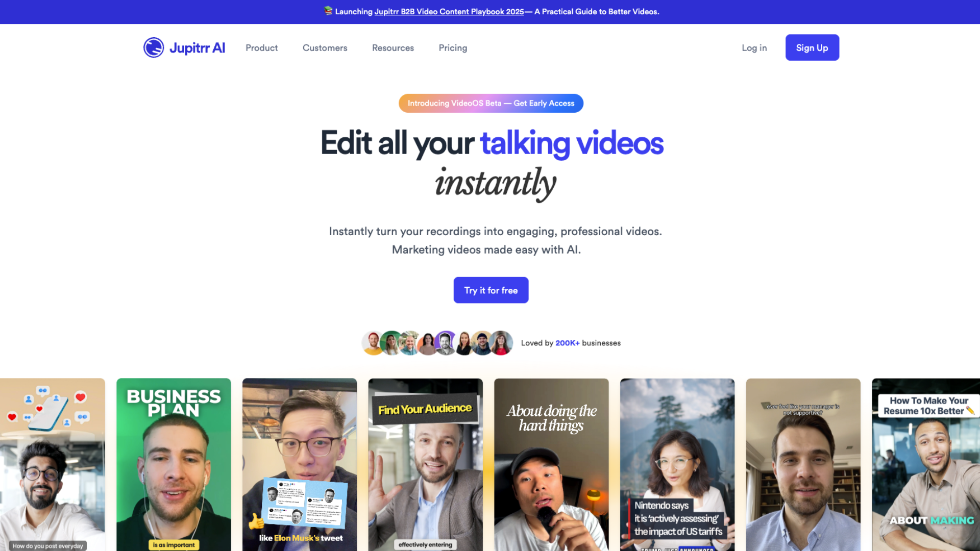This screenshot has height=551, width=980.
Task: Select the Customers navigation item
Action: pyautogui.click(x=325, y=47)
